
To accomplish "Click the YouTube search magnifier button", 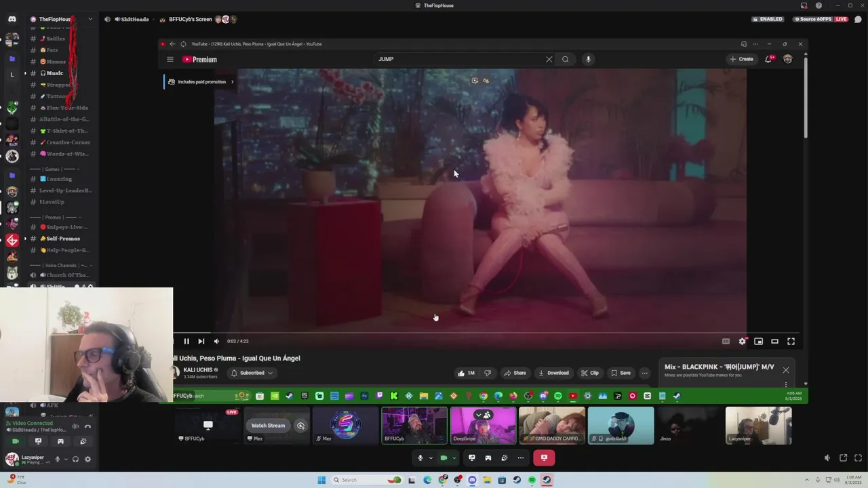I will tap(565, 59).
